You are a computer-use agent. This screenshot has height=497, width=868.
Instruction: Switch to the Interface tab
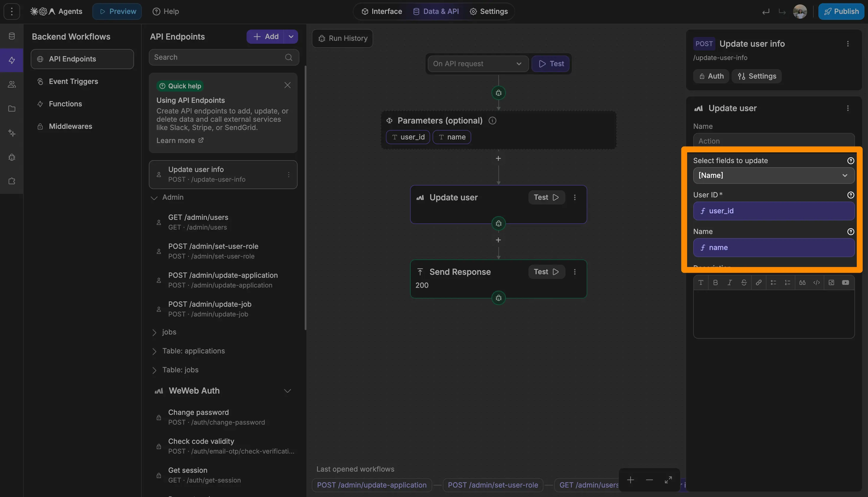382,11
